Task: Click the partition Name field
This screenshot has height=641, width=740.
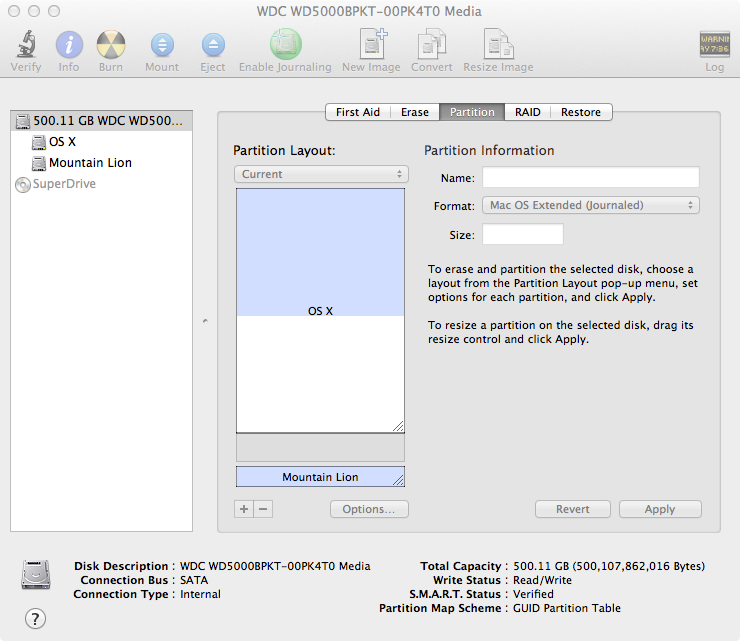Action: point(591,177)
